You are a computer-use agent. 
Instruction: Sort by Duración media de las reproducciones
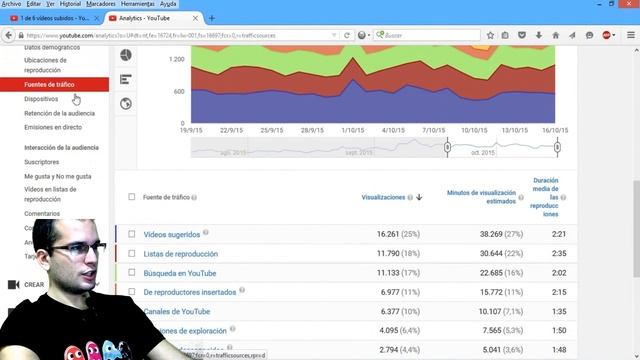pos(544,197)
